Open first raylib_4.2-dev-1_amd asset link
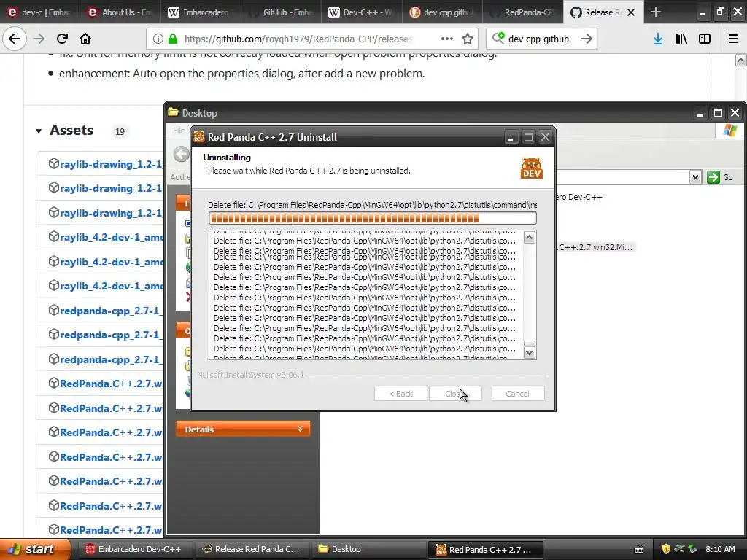The image size is (747, 560). [112, 237]
